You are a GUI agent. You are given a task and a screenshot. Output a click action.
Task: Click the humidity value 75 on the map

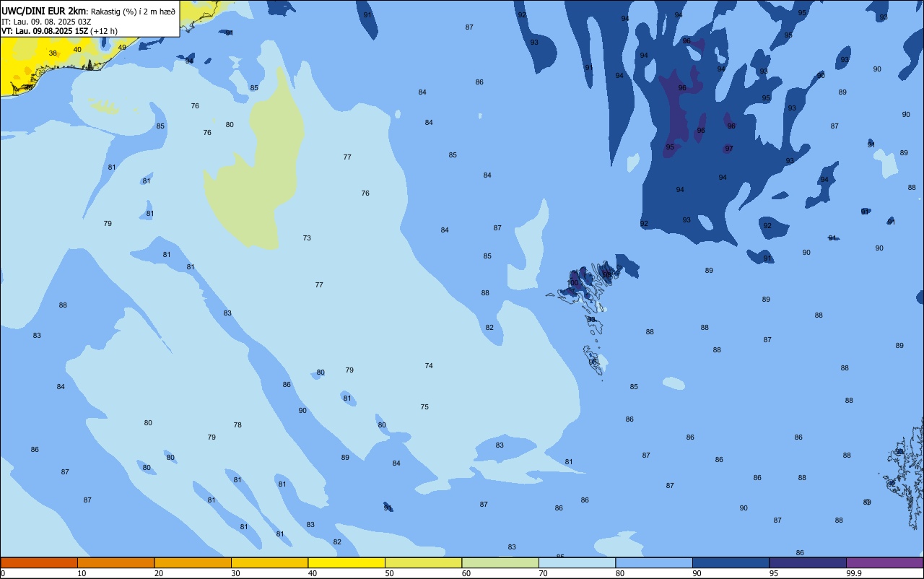click(424, 407)
